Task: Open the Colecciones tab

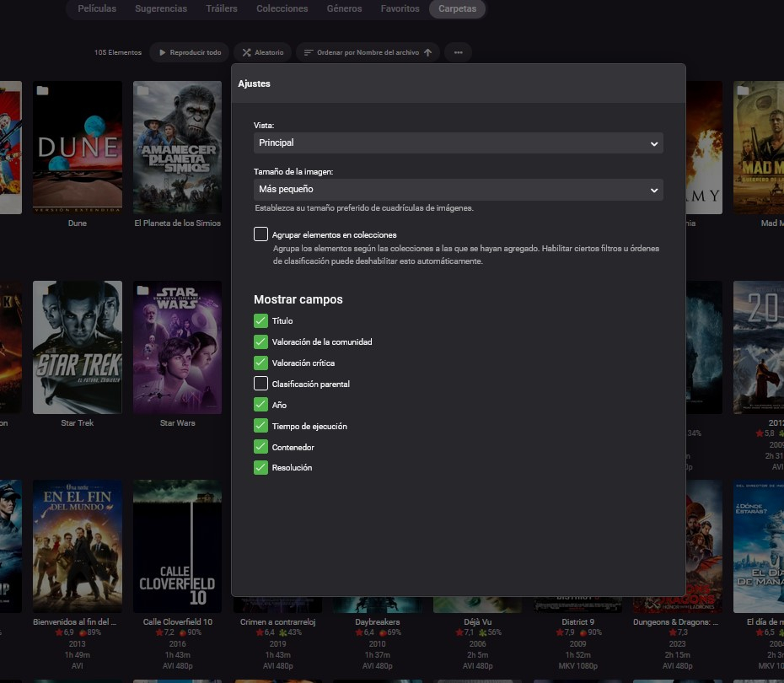Action: [282, 8]
